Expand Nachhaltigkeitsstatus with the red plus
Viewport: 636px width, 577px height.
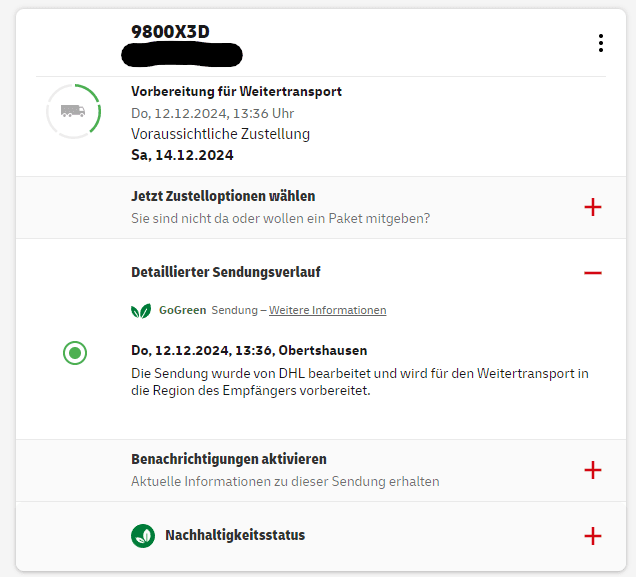(x=593, y=536)
